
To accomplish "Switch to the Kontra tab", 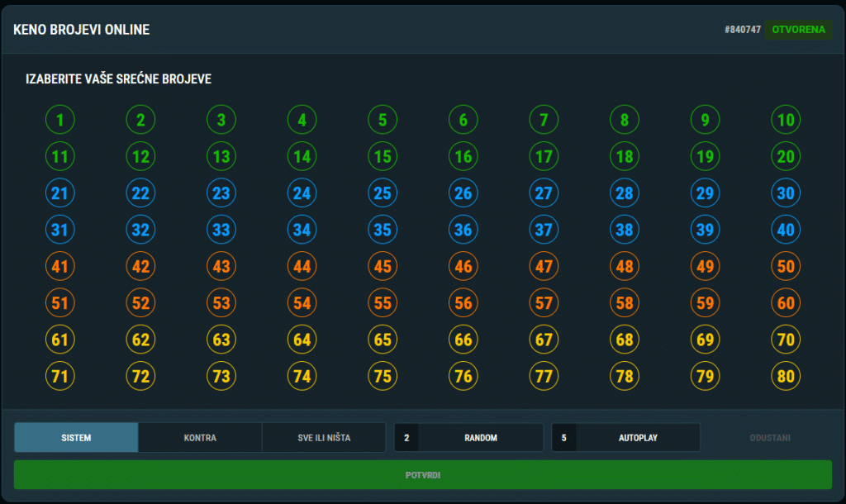I will point(200,438).
